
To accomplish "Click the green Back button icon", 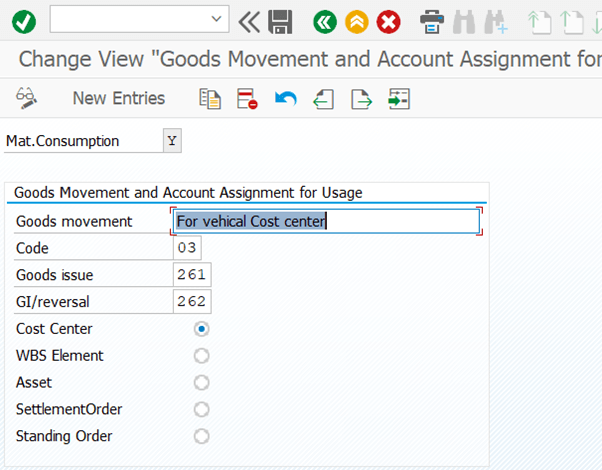I will tap(325, 22).
